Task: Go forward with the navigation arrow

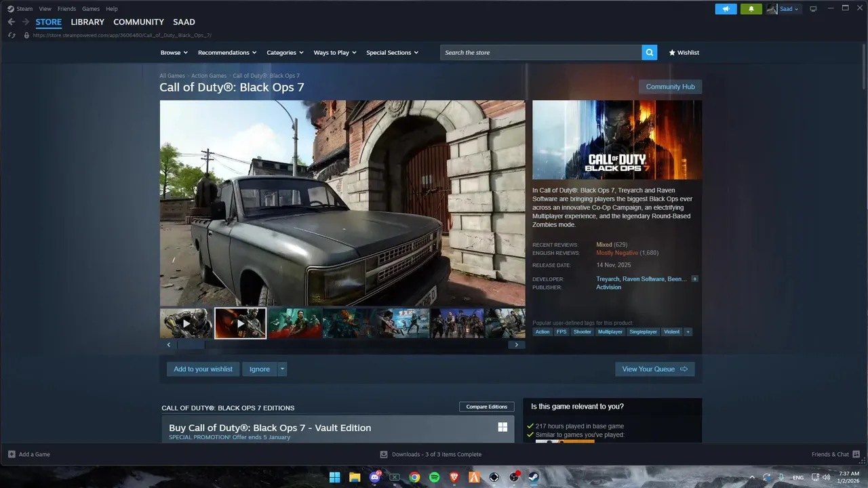Action: coord(26,22)
